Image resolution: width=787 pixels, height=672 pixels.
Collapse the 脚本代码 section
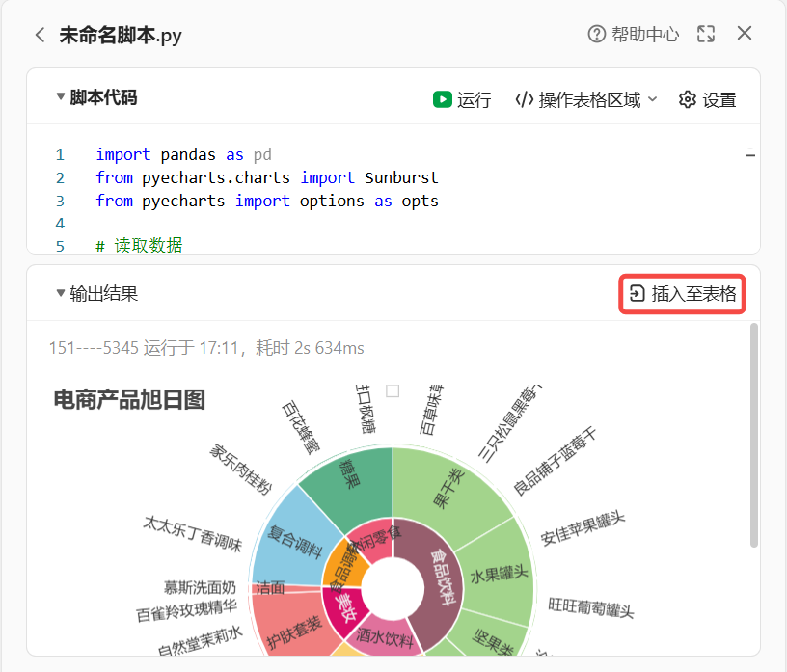point(61,95)
